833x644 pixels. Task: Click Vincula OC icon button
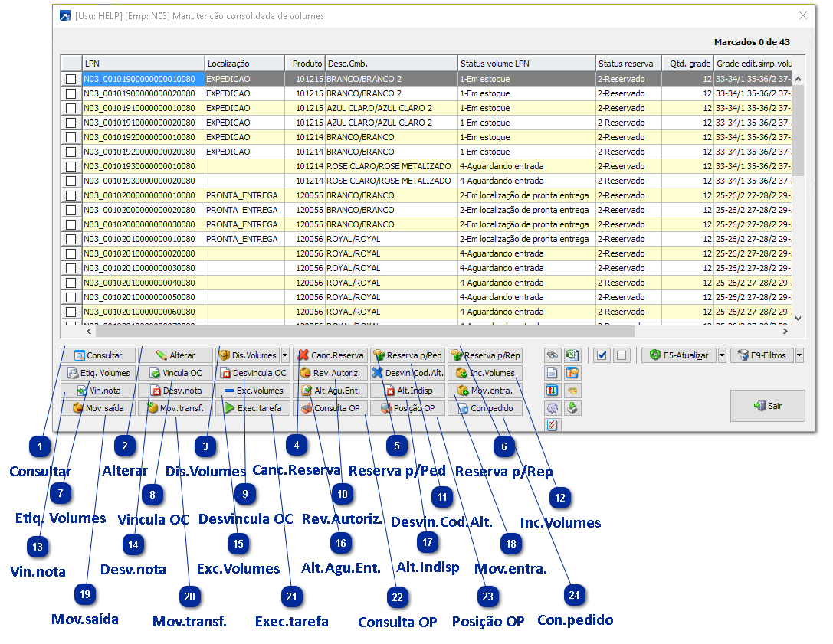[x=175, y=373]
